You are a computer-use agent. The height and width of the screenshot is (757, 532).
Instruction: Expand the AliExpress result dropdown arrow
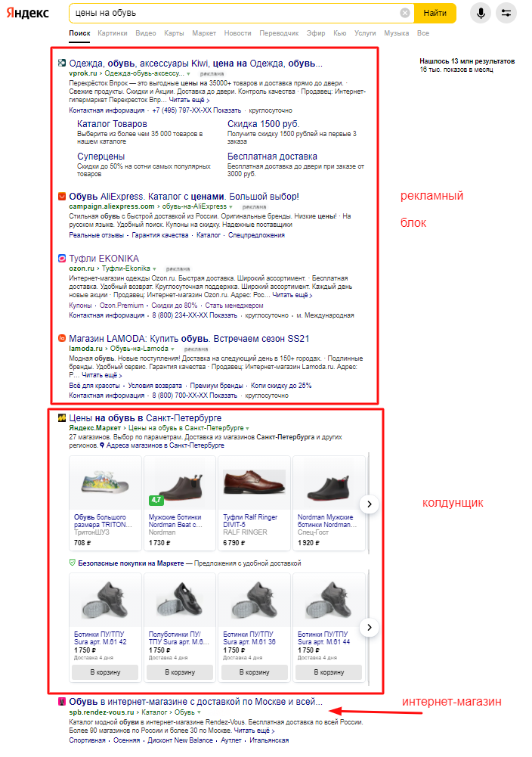coord(230,206)
